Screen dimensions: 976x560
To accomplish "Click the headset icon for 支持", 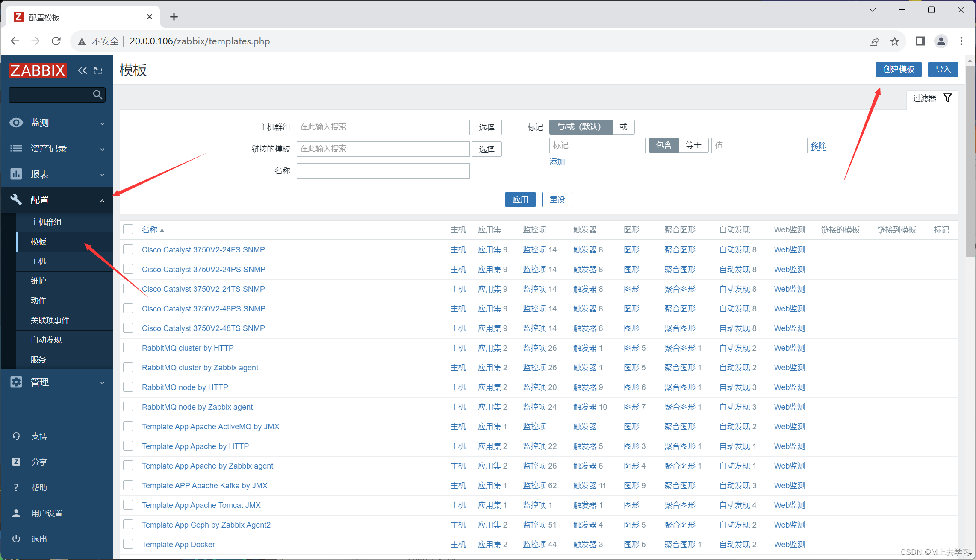I will pyautogui.click(x=16, y=436).
